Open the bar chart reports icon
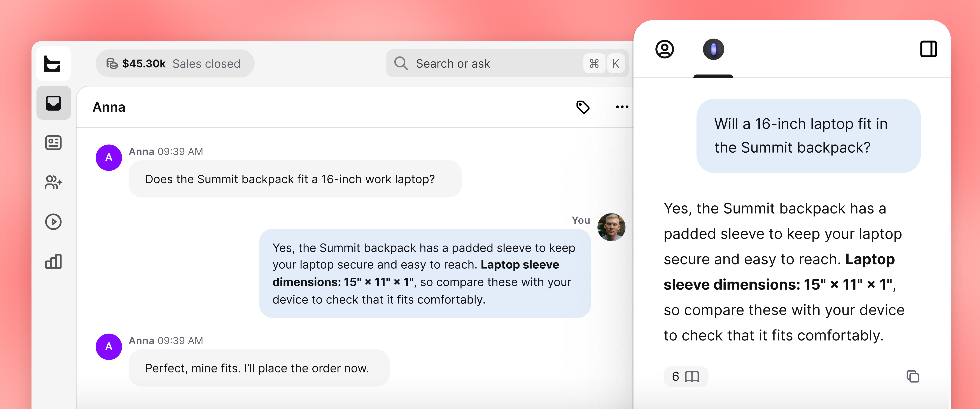Image resolution: width=980 pixels, height=409 pixels. tap(53, 261)
